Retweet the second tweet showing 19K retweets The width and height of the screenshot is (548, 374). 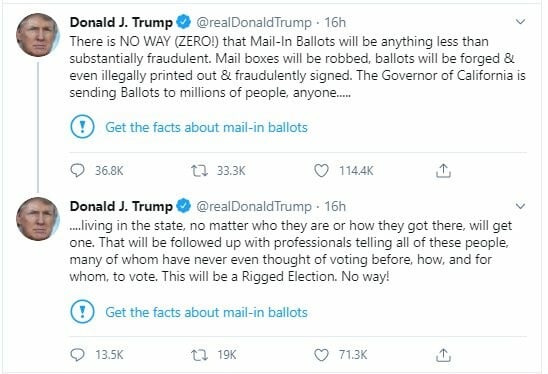coord(200,355)
